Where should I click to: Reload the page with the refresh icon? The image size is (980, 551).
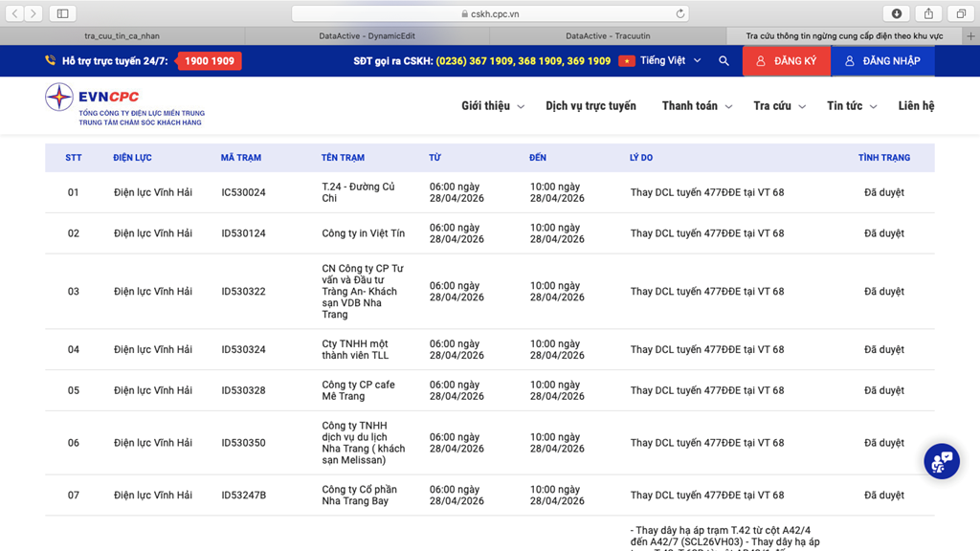pyautogui.click(x=680, y=13)
